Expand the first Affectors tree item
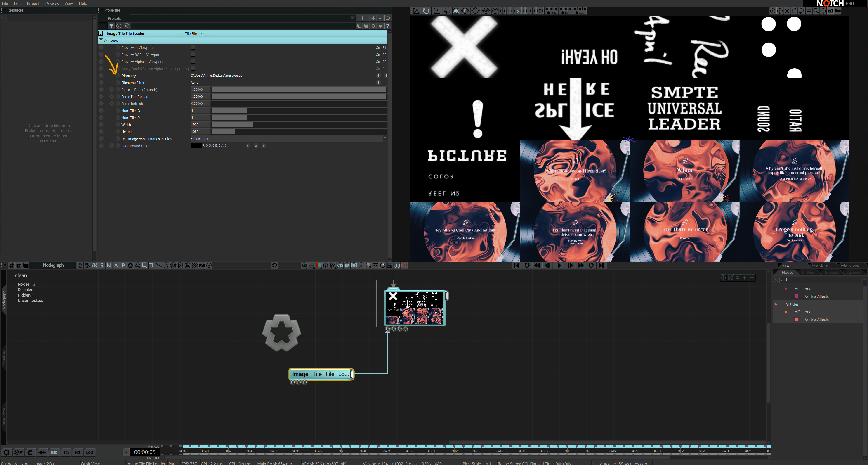The height and width of the screenshot is (465, 868). [786, 289]
